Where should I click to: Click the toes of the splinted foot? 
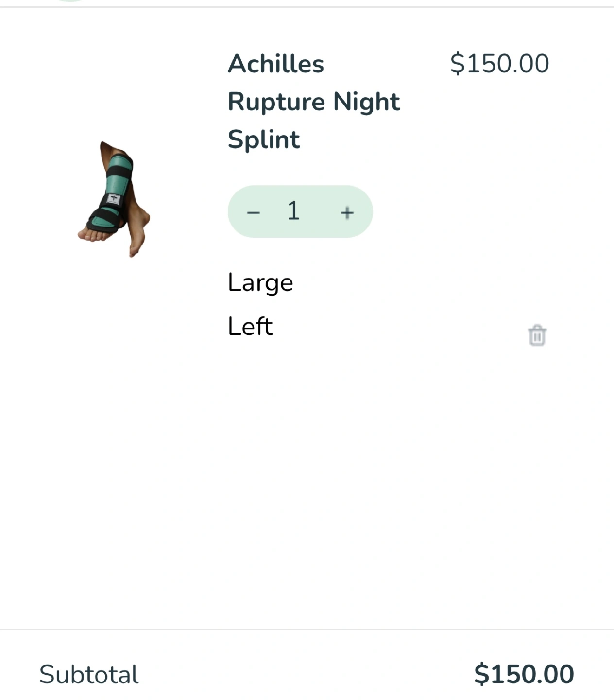(91, 236)
